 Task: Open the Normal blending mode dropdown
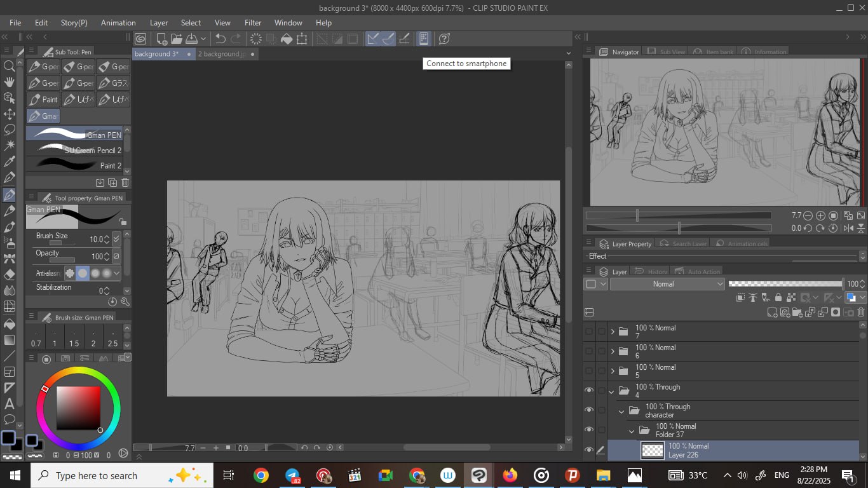667,284
